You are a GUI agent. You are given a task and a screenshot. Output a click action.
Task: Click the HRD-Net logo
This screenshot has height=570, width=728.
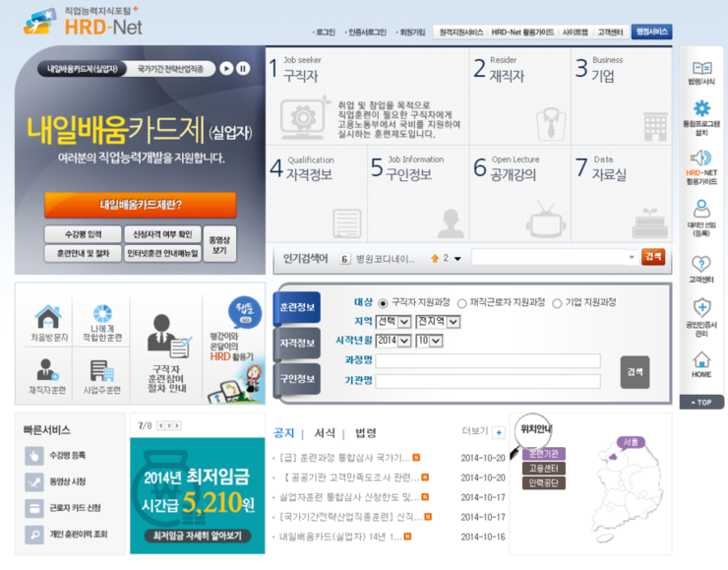pos(84,22)
